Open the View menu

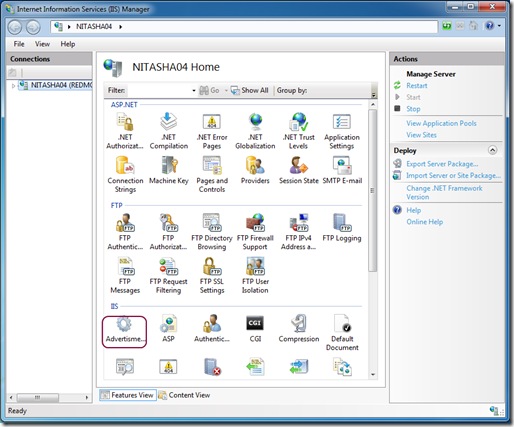(42, 44)
